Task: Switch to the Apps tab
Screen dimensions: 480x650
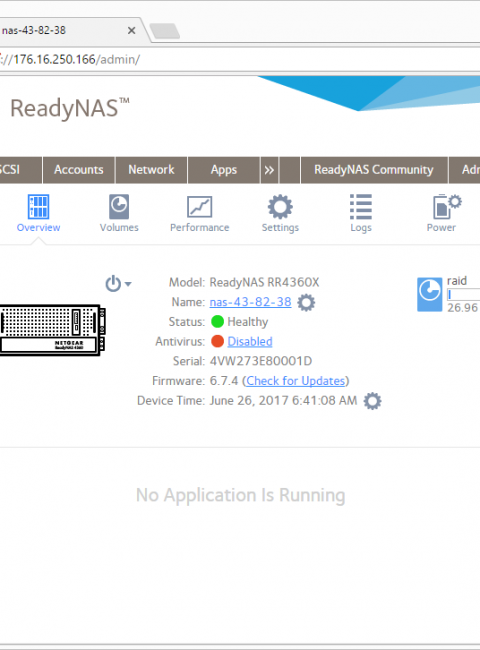Action: 224,170
